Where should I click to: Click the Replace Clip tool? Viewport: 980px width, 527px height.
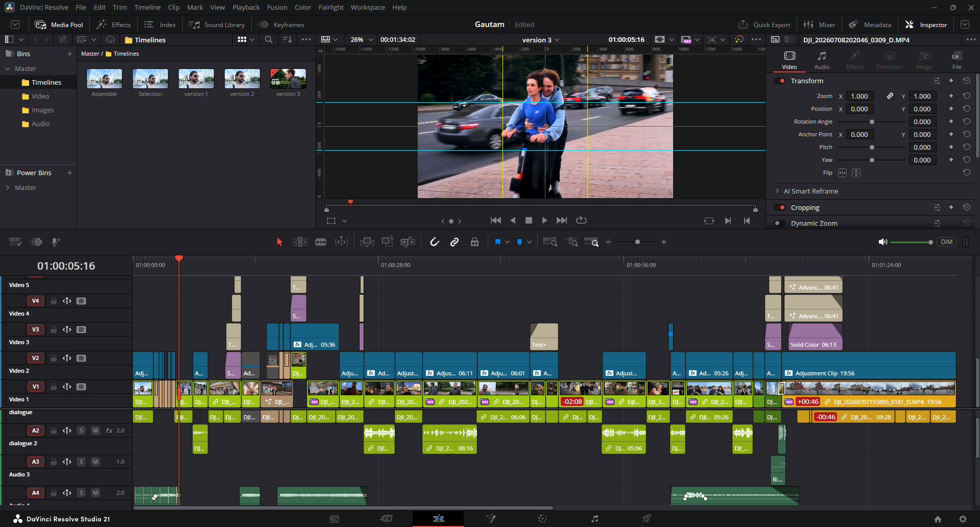(x=408, y=242)
